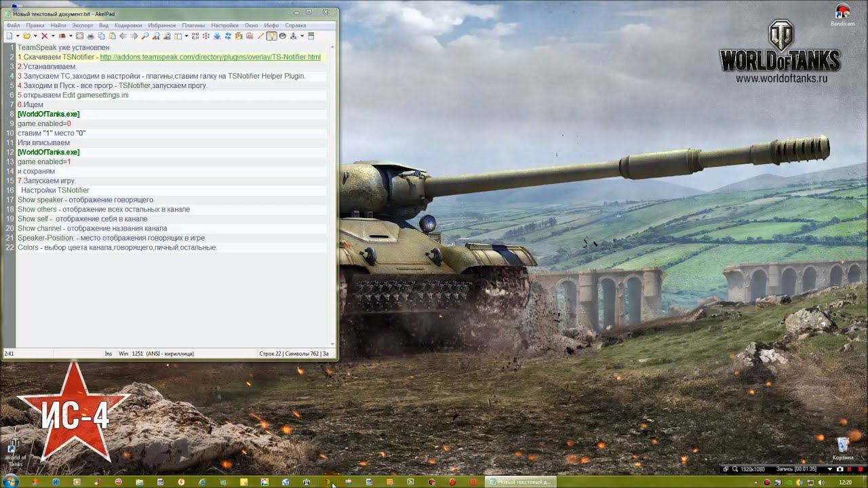Click the Open file folder icon
Viewport: 868px width, 488px height.
(x=27, y=36)
